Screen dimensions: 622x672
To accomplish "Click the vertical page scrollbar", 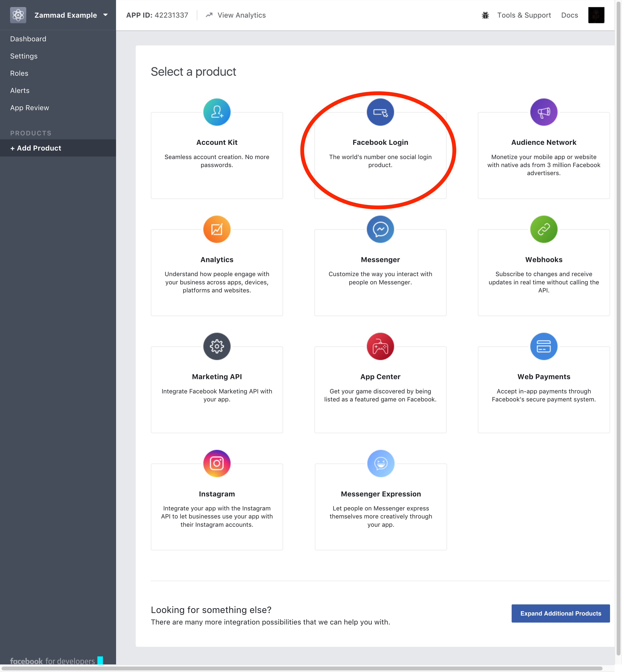I will [x=618, y=328].
